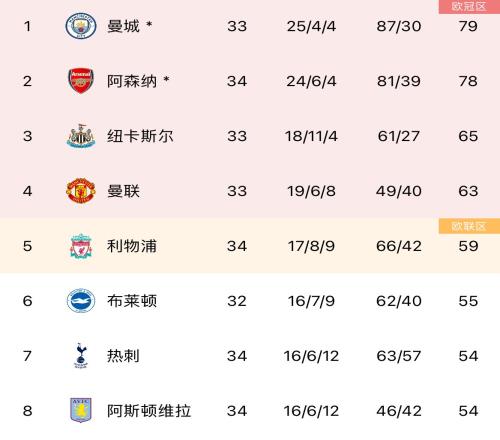Click the Brighton club crest
Viewport: 500px width, 440px height.
click(x=81, y=301)
